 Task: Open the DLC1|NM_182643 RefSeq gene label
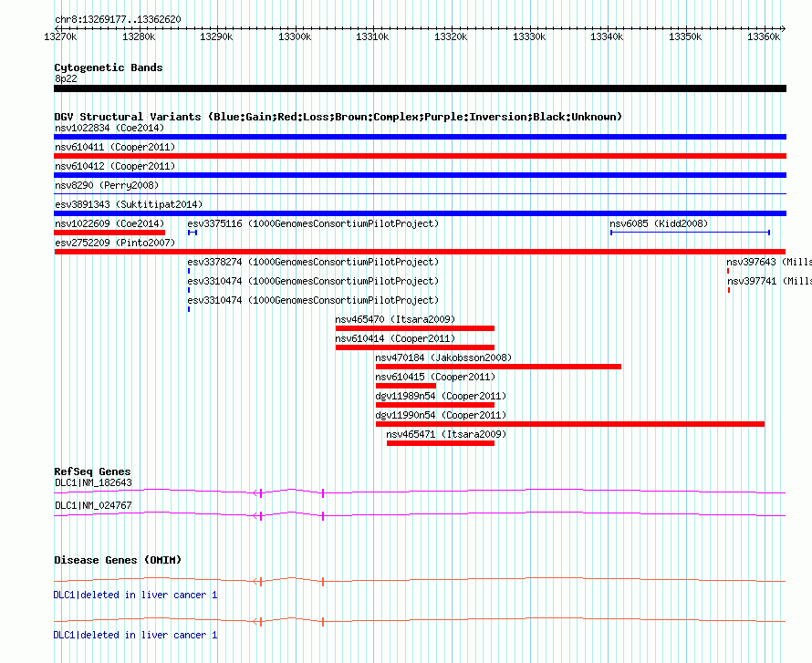click(x=93, y=482)
